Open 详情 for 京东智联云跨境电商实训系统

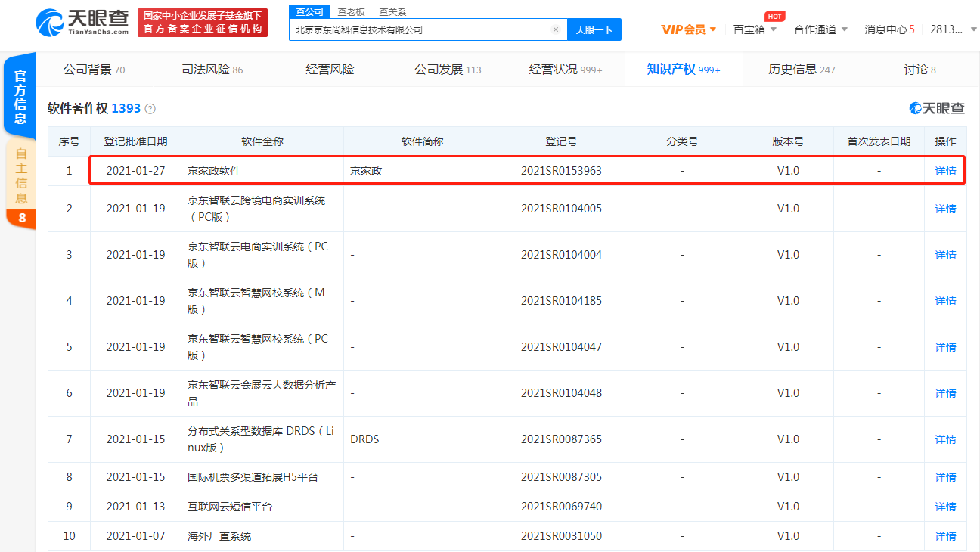tap(945, 209)
